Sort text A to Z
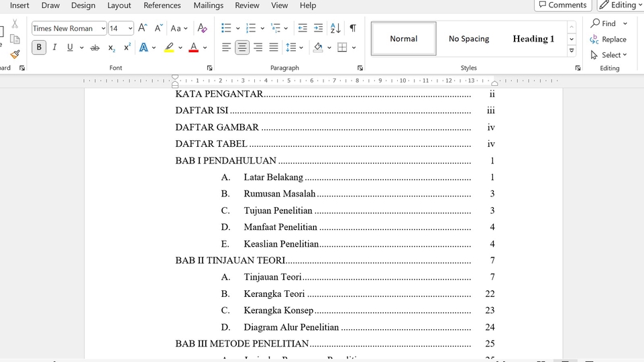Screen dimensions: 644x362 [x=335, y=28]
